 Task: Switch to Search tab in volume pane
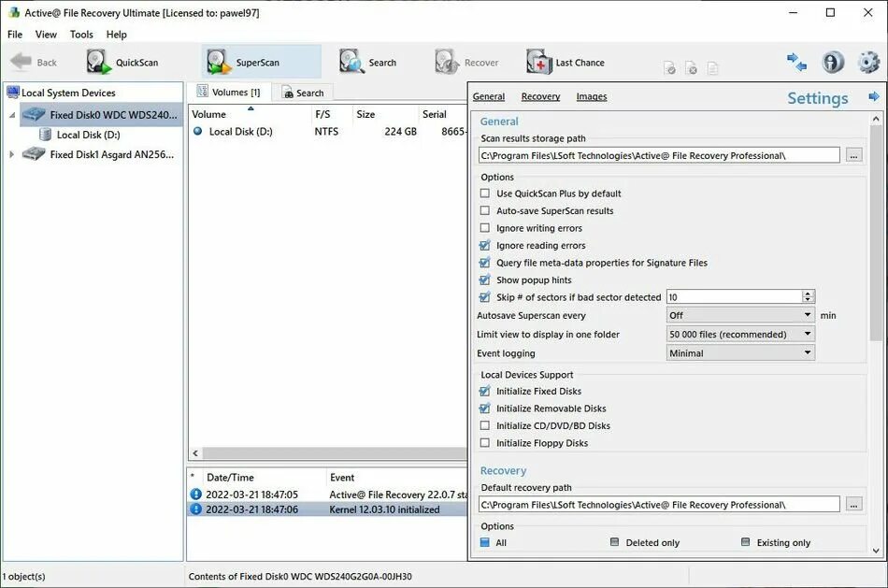coord(303,93)
